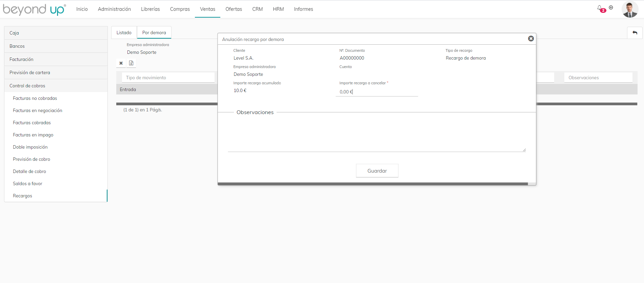This screenshot has width=644, height=283.
Task: Close the Anulación recargo por demora dialog
Action: pyautogui.click(x=531, y=39)
